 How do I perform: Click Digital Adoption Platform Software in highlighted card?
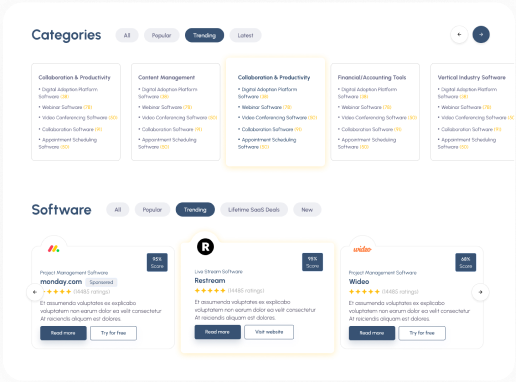(x=267, y=93)
